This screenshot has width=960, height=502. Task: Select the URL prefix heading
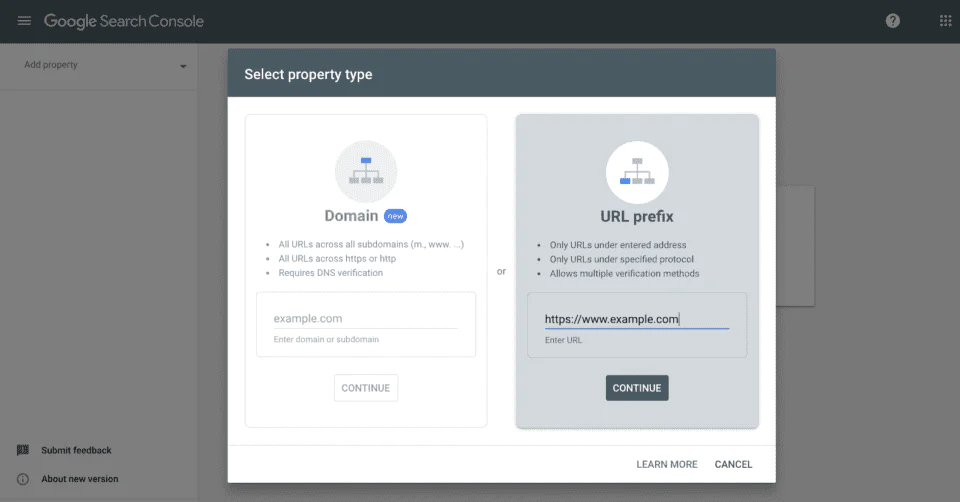(x=637, y=216)
